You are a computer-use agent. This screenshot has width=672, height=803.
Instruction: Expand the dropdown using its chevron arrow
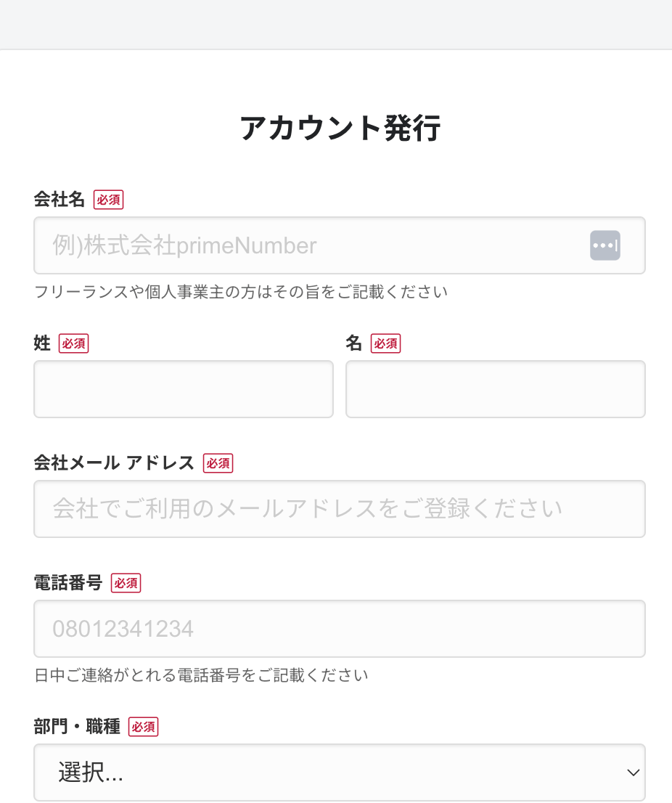633,773
